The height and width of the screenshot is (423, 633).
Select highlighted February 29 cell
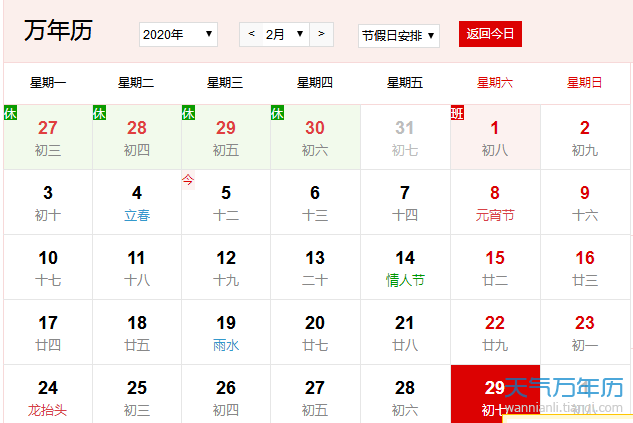[x=495, y=394]
